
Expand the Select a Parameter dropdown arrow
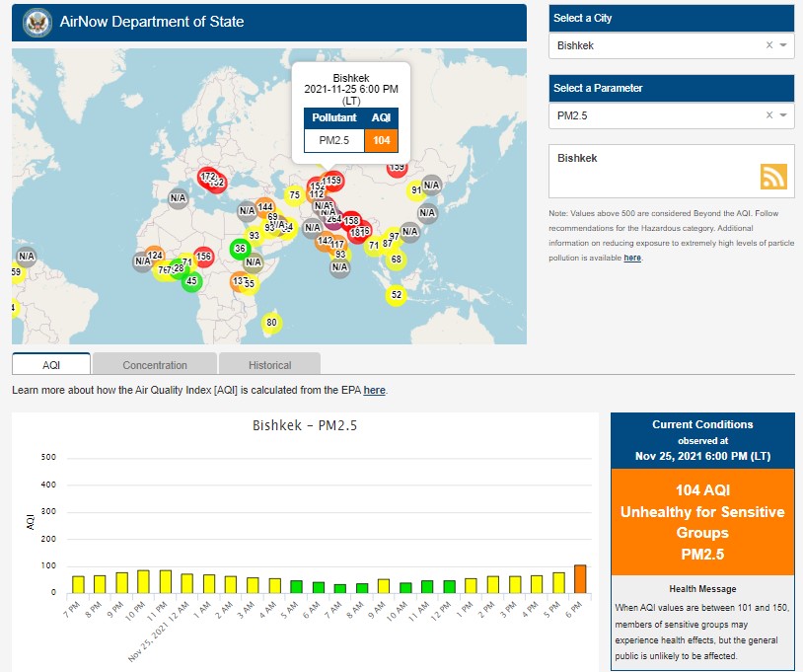coord(783,115)
